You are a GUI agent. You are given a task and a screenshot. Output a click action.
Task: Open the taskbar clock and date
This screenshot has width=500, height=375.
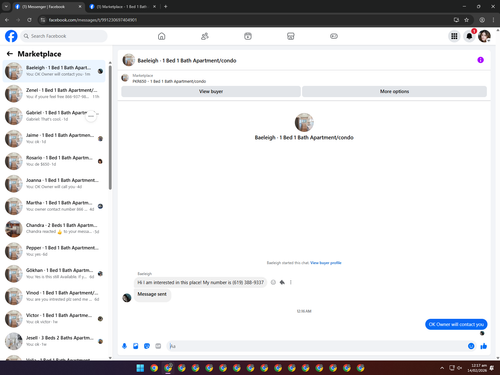[x=476, y=368]
